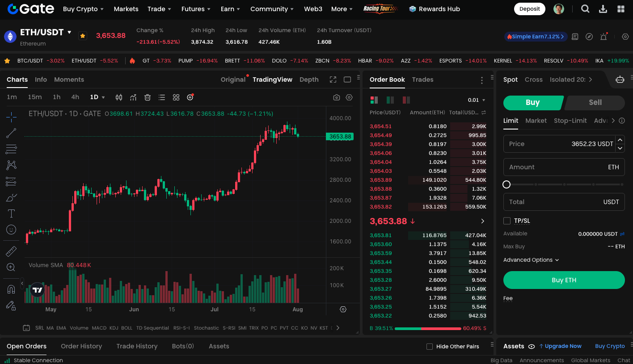Enter fullscreen chart with expand icon
The image size is (633, 364).
pyautogui.click(x=333, y=79)
